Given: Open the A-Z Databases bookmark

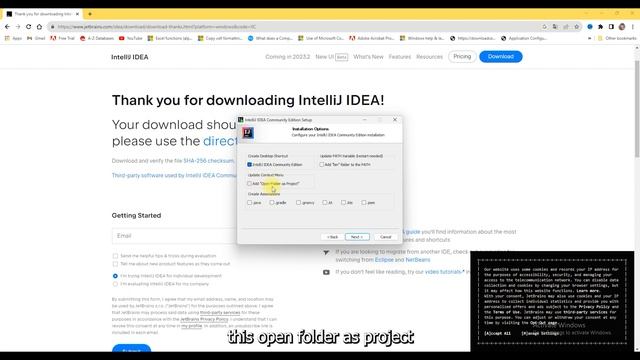Looking at the screenshot, I should pos(97,38).
